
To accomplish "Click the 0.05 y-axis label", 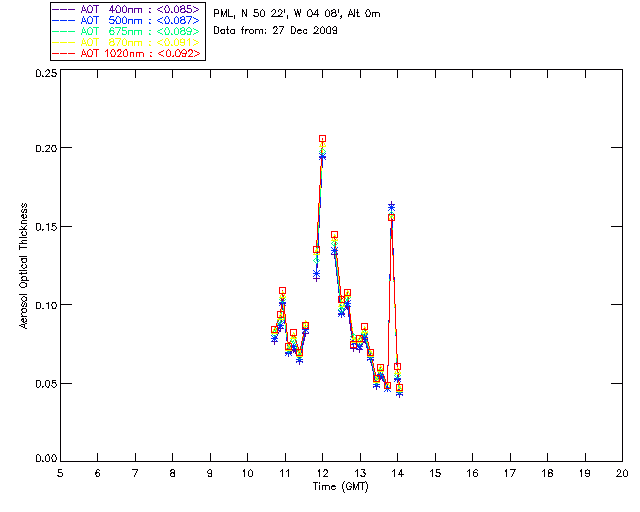I will 46,383.
